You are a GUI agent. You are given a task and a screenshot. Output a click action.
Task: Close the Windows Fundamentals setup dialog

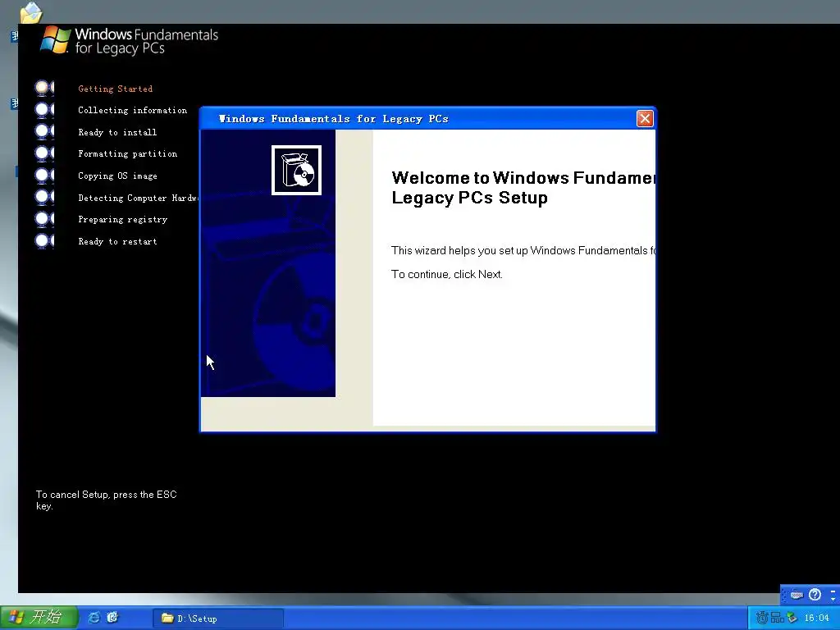point(645,118)
